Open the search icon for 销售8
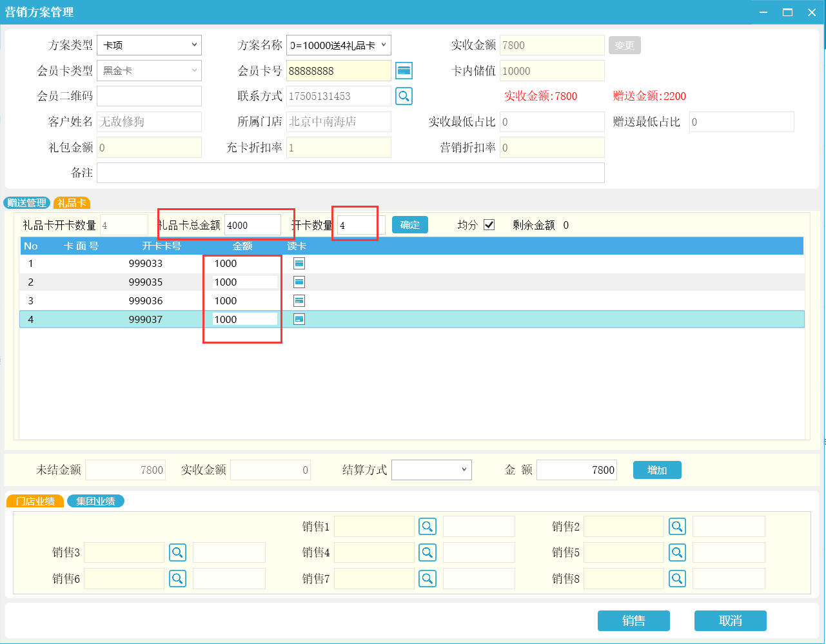Screen dimensions: 826x644 click(x=677, y=579)
